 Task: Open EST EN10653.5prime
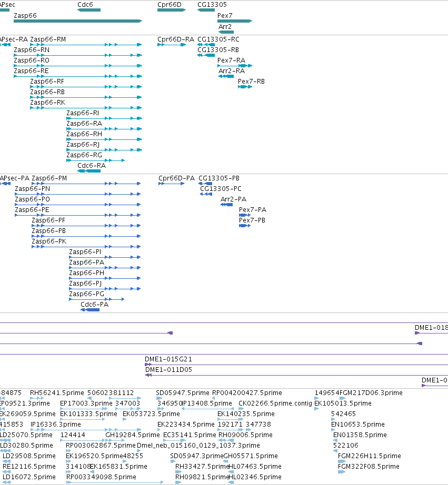[x=358, y=425]
